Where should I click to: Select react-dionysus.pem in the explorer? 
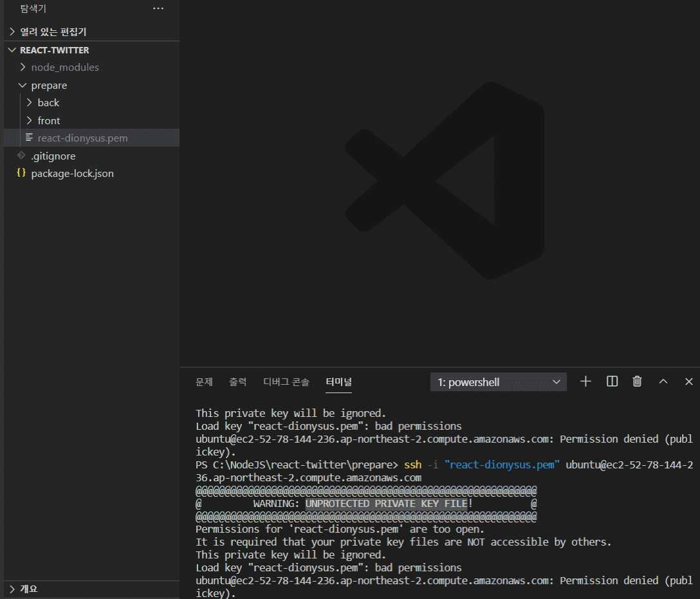tap(91, 138)
